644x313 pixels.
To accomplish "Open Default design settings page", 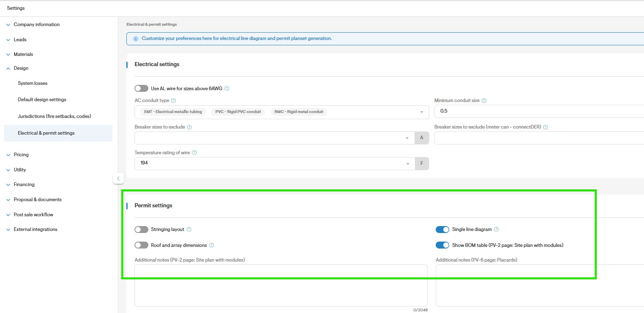I will 42,100.
